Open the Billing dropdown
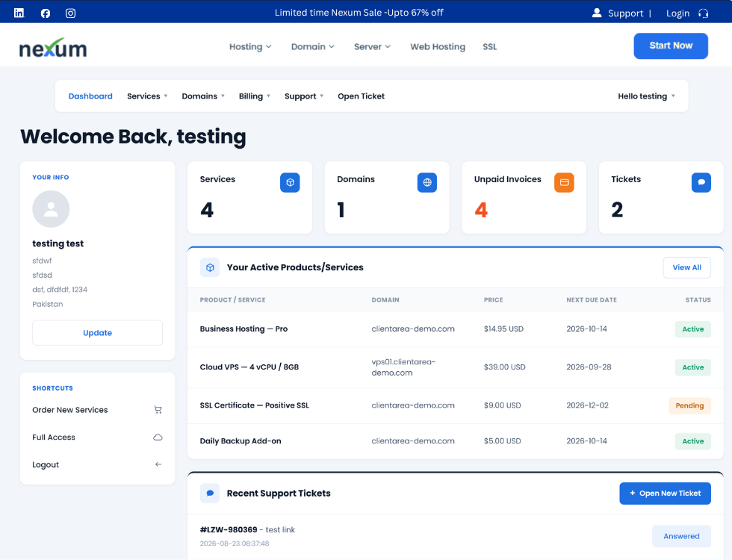 coord(255,96)
